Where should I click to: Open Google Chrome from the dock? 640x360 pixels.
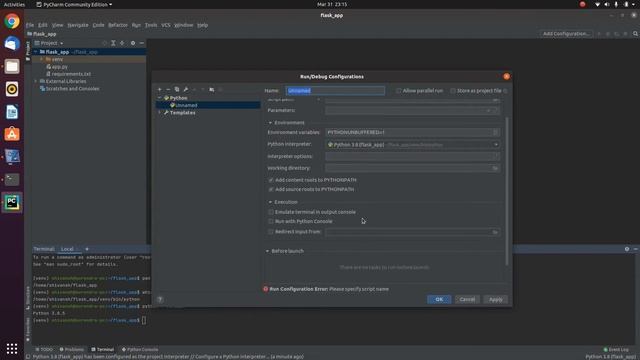point(12,21)
